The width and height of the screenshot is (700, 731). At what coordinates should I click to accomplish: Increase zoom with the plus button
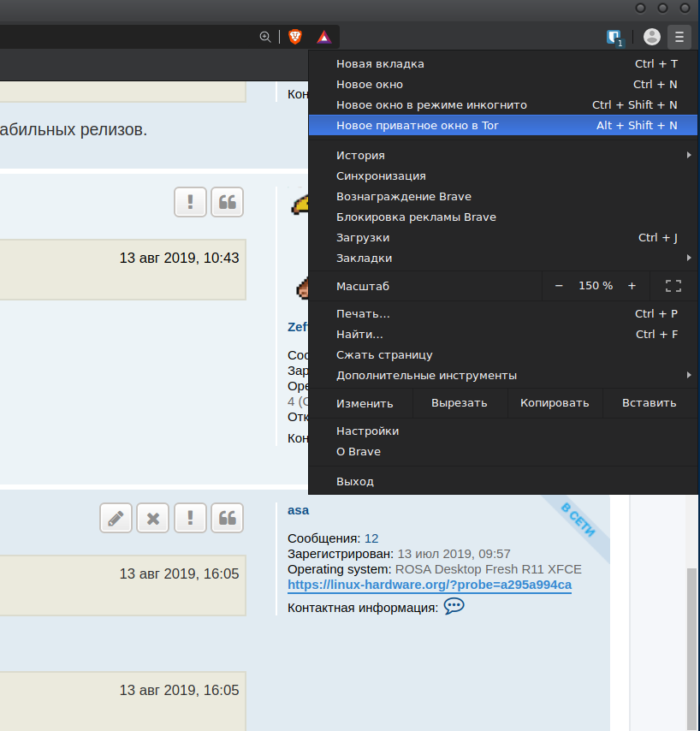point(632,286)
